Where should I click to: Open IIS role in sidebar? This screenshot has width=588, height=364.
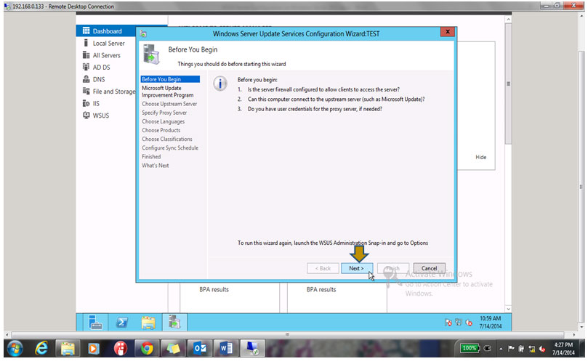(96, 103)
